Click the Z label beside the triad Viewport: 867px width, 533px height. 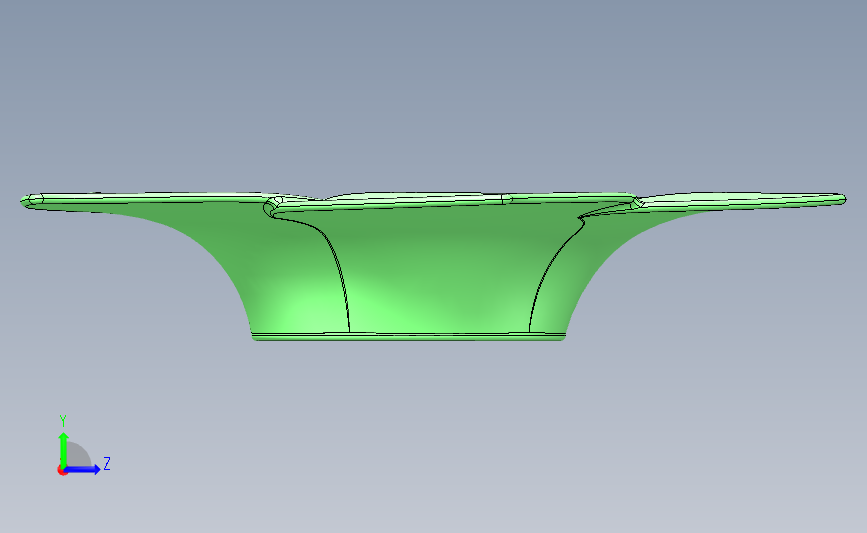tap(107, 463)
